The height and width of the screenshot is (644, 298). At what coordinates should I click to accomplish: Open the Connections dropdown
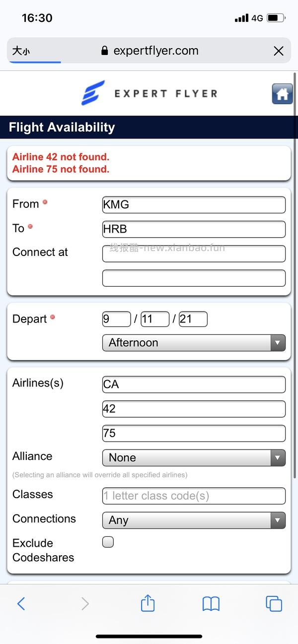(194, 520)
